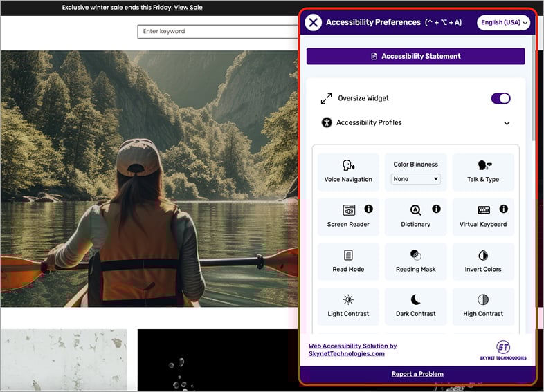Activate Talk & Type
544x392 pixels.
[x=483, y=171]
